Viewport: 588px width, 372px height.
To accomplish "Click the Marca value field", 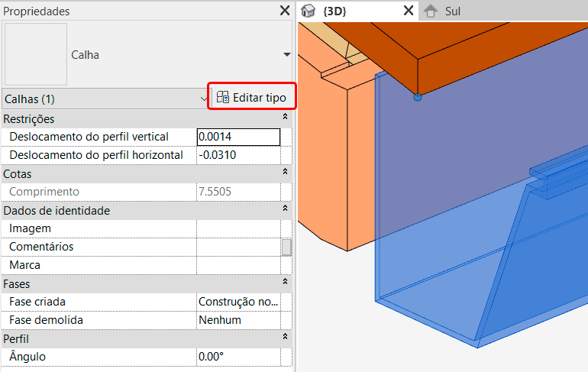I will pyautogui.click(x=238, y=265).
